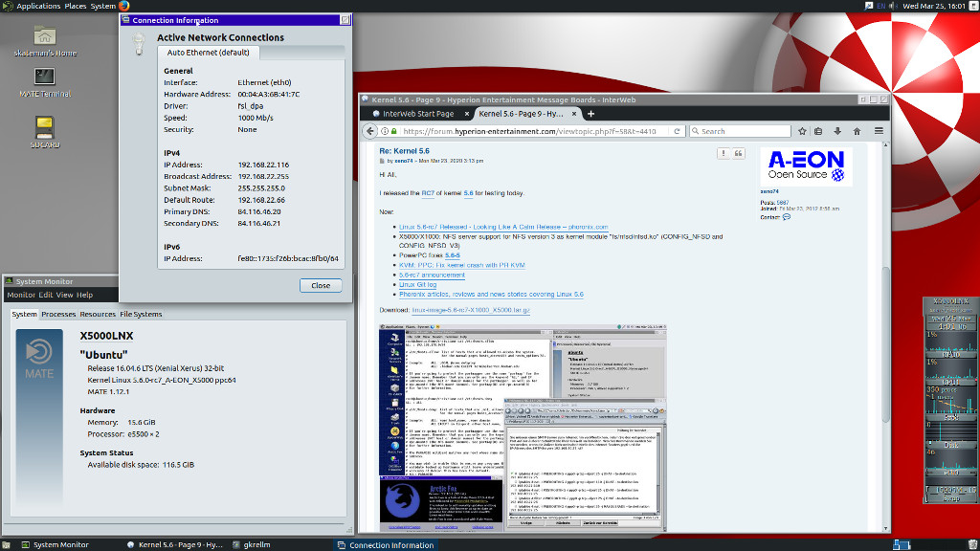The image size is (980, 551).
Task: Launch MATE Terminal from the desktop
Action: [x=44, y=82]
